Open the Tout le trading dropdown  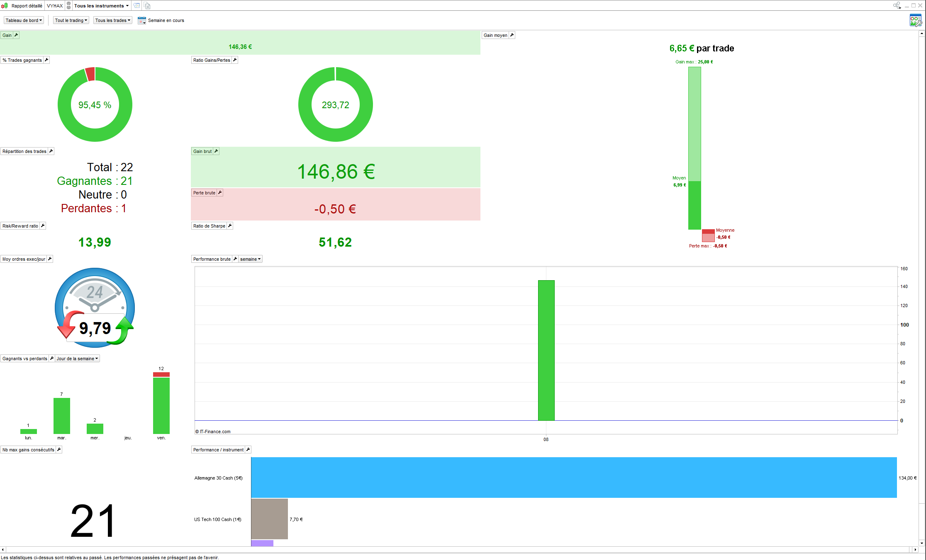(71, 20)
